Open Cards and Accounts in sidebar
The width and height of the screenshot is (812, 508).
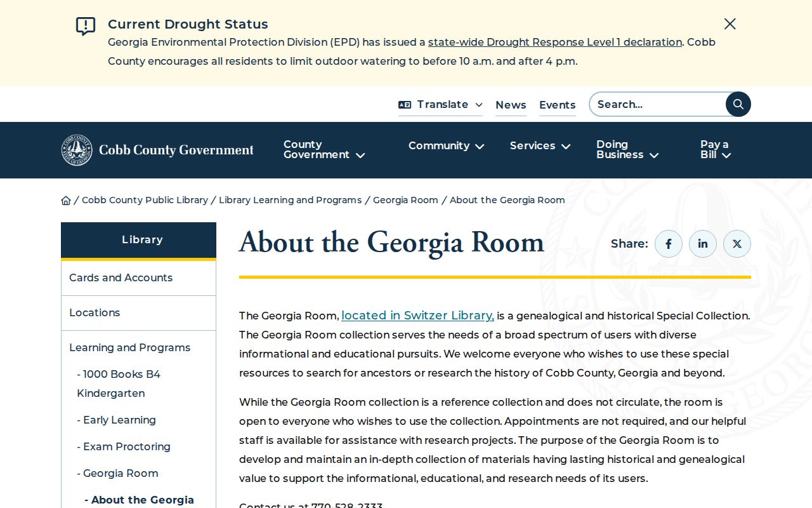(x=138, y=278)
